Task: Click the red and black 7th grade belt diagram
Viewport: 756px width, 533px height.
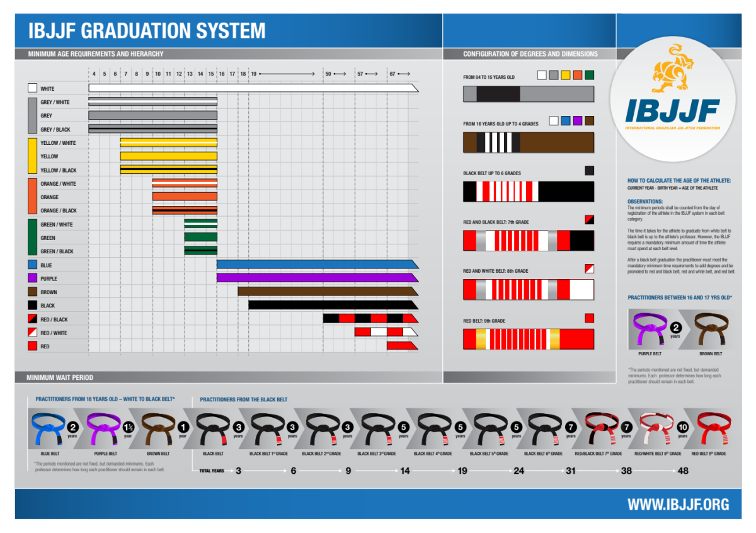Action: click(529, 241)
